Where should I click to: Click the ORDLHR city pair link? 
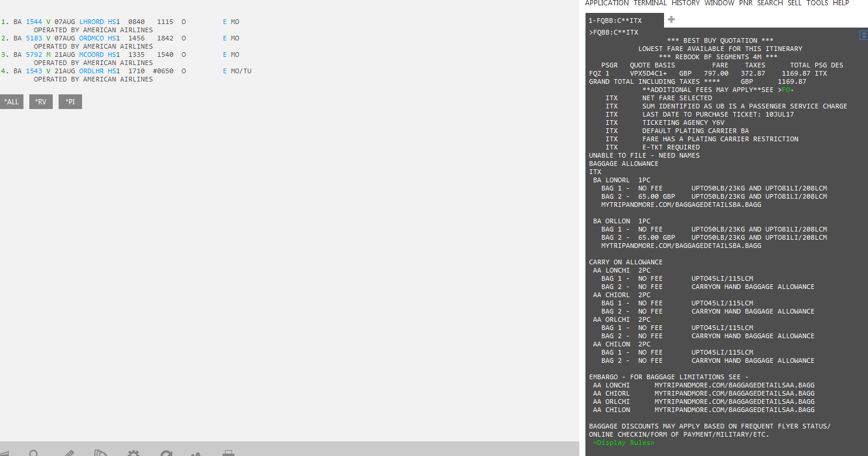pyautogui.click(x=91, y=71)
